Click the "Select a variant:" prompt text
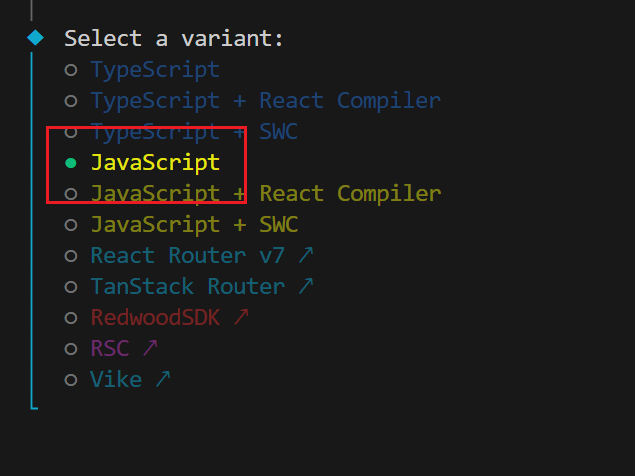 pos(174,39)
